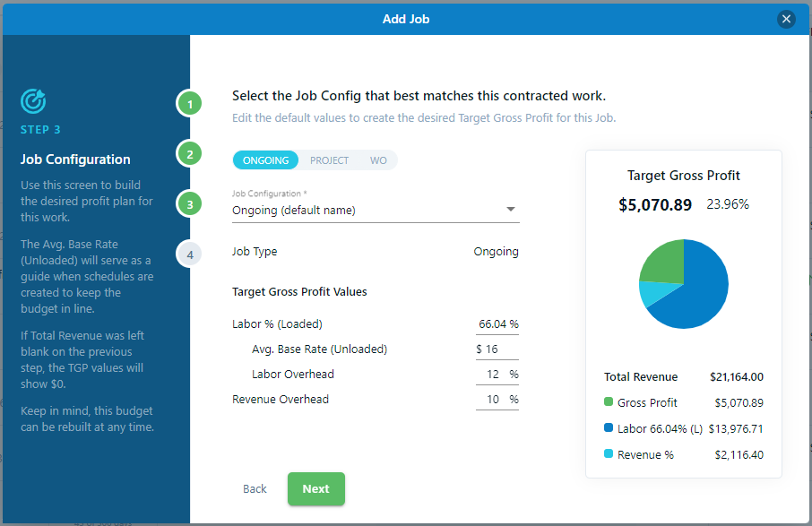Go to step 3 circle indicator
812x526 pixels.
(x=189, y=204)
